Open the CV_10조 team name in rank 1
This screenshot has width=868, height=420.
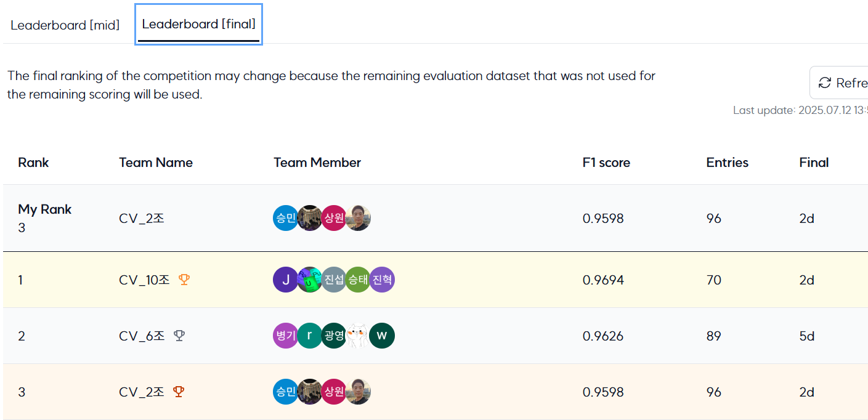click(144, 280)
